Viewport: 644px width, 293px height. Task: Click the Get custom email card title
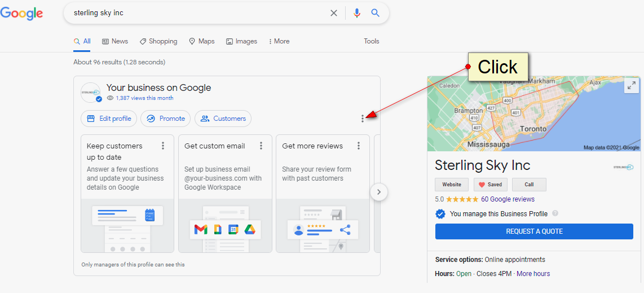click(x=215, y=146)
